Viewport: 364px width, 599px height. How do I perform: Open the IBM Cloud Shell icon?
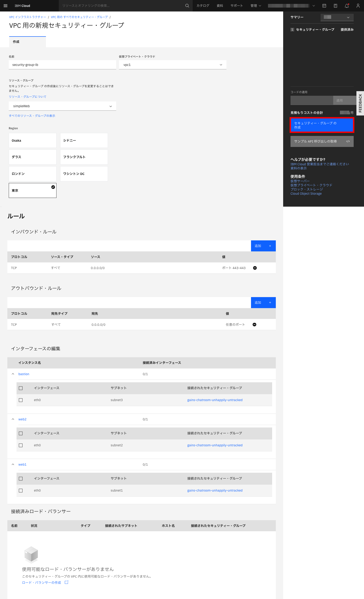tap(324, 6)
